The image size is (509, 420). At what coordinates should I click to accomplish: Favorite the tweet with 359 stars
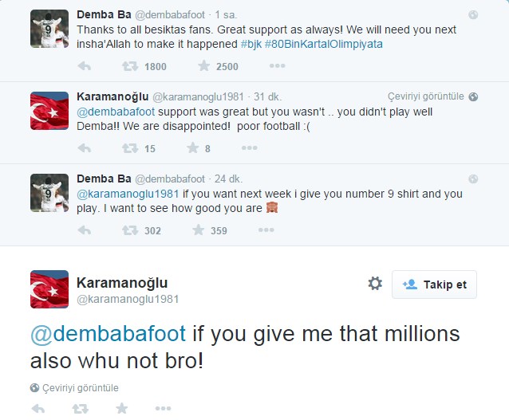pyautogui.click(x=199, y=230)
